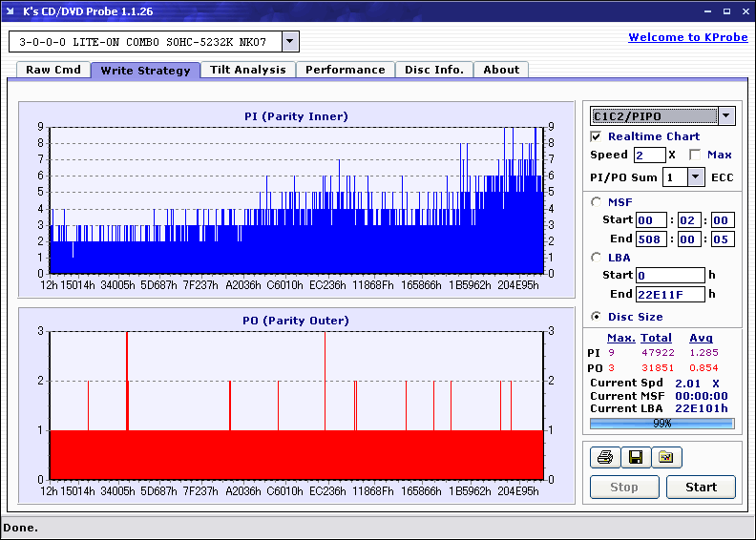Screen dimensions: 756x540
Task: Expand the C1C2/PIPO test type dropdown
Action: 726,115
